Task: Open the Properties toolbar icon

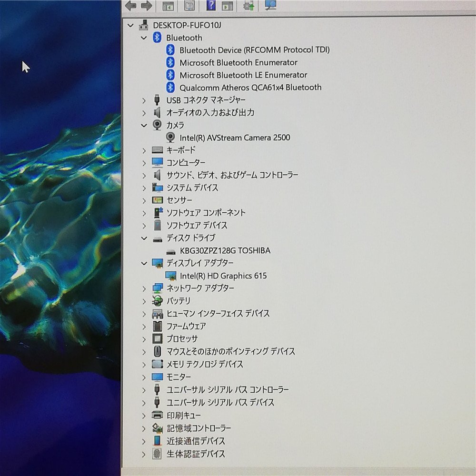Action: (x=190, y=5)
